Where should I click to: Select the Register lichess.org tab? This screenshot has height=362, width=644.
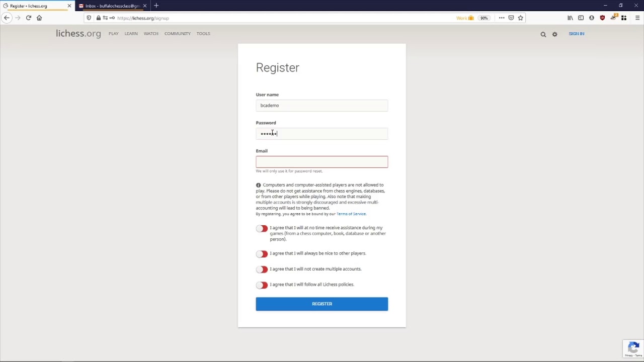[37, 6]
